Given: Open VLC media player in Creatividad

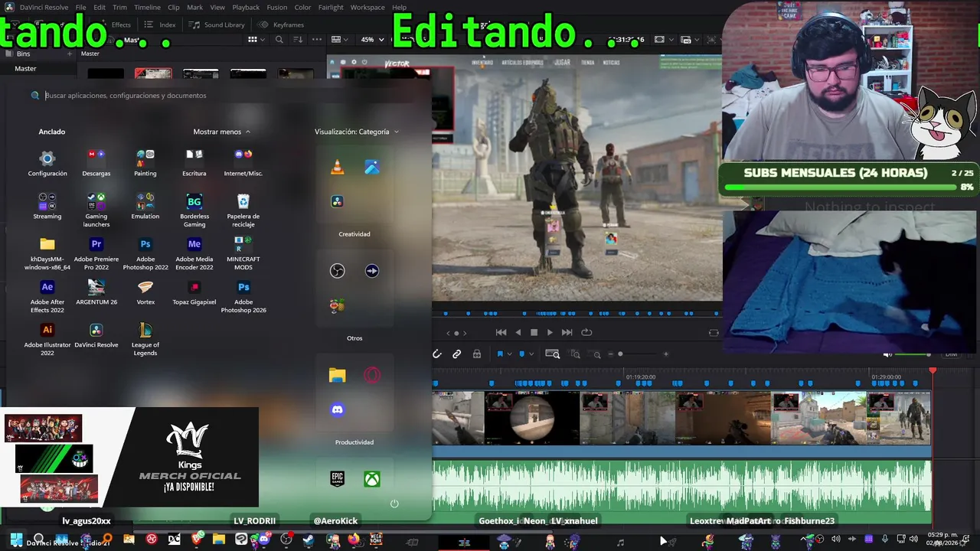Looking at the screenshot, I should [338, 167].
